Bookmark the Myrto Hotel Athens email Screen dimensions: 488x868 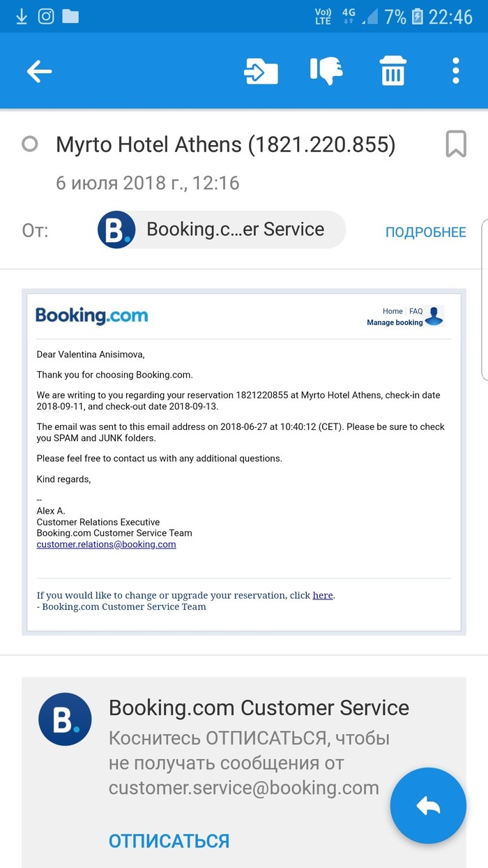(456, 144)
